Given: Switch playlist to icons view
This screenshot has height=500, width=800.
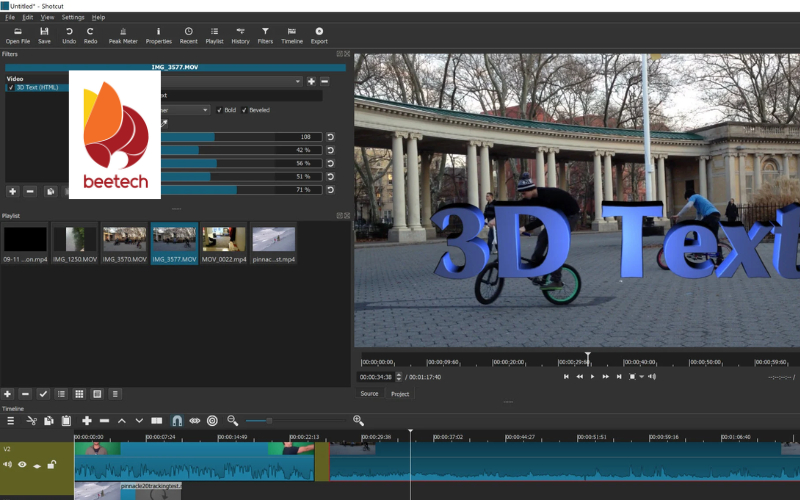Looking at the screenshot, I should tap(97, 394).
